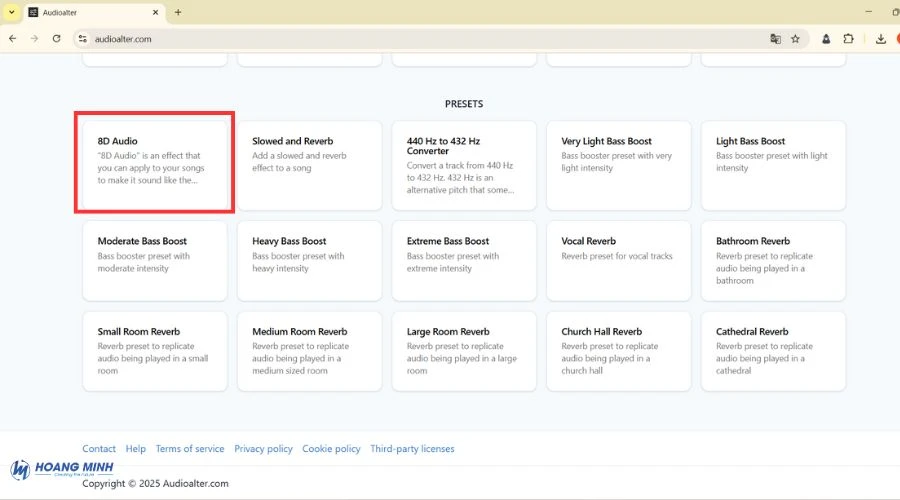900x500 pixels.
Task: Open the Cathedral Reverb preset
Action: (773, 351)
